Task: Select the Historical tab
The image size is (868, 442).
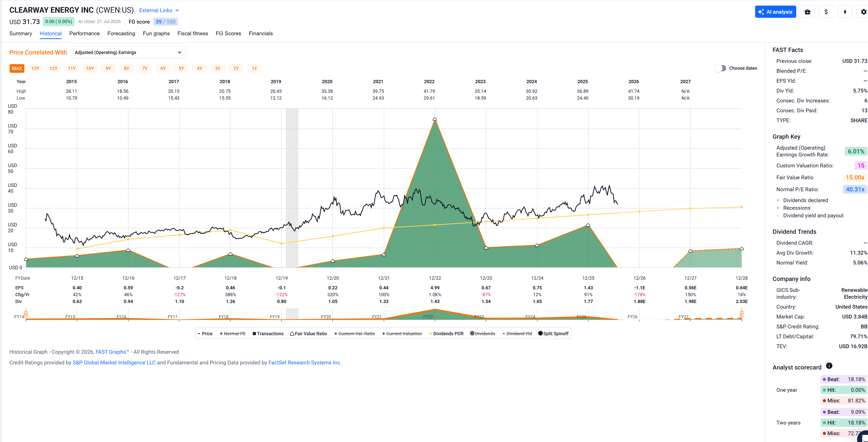Action: pyautogui.click(x=50, y=33)
